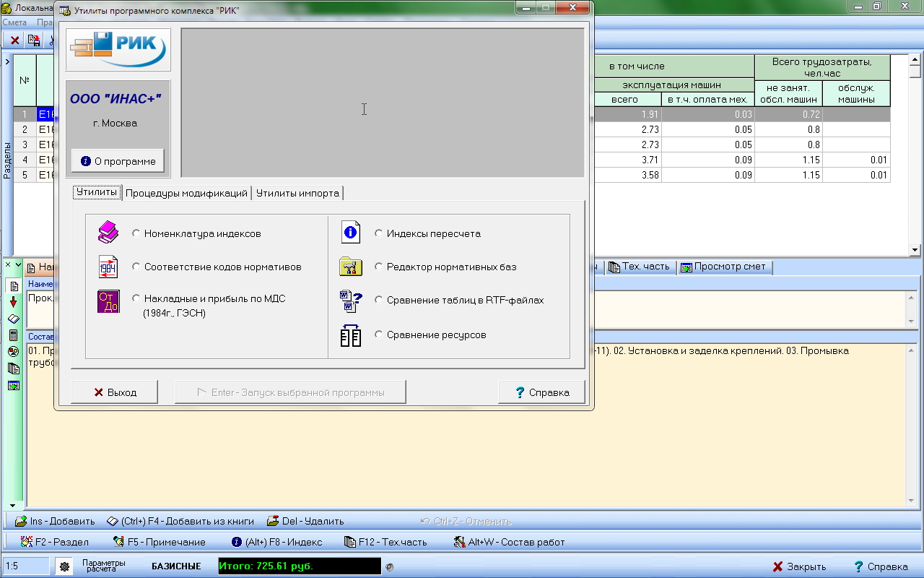Image resolution: width=924 pixels, height=578 pixels.
Task: Click the Выход button in the utilities dialog
Action: [115, 392]
